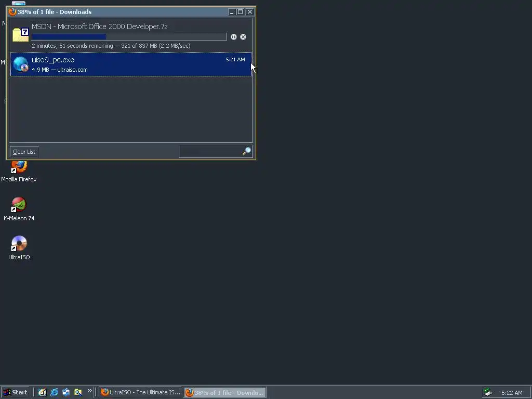Click the 7z folder icon of MSDN download
The height and width of the screenshot is (399, 532).
tap(20, 35)
